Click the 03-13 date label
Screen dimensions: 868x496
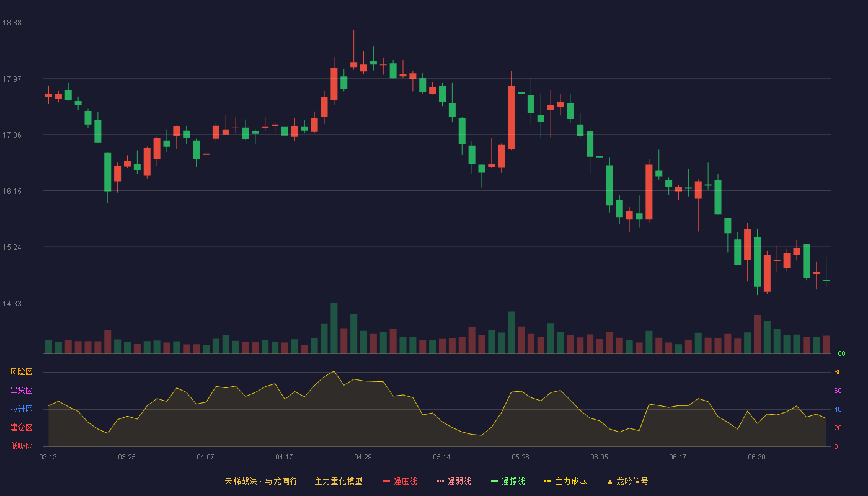[48, 457]
